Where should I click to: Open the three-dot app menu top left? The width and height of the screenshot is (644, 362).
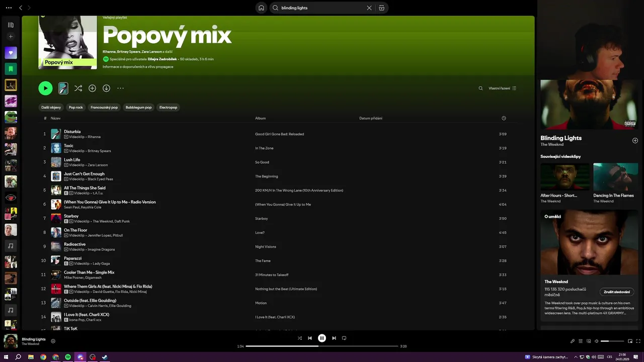coord(9,8)
